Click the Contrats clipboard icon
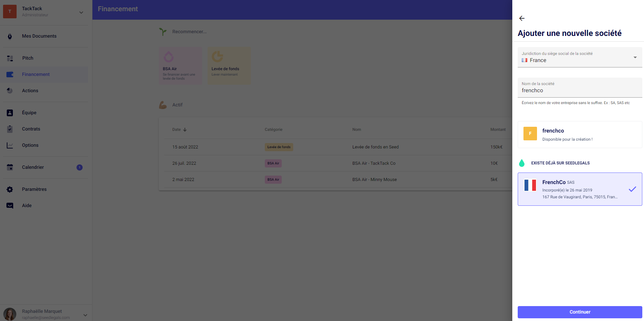This screenshot has width=644, height=321. coord(10,129)
